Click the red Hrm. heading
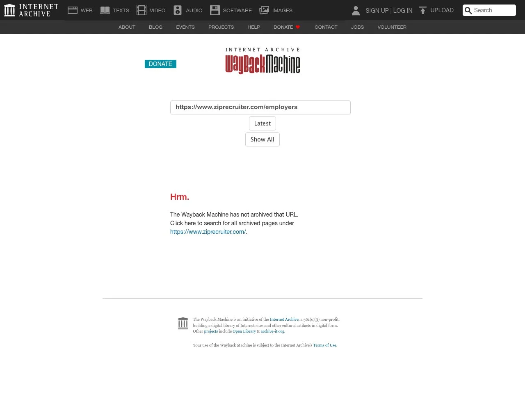Image resolution: width=525 pixels, height=420 pixels. pyautogui.click(x=180, y=197)
